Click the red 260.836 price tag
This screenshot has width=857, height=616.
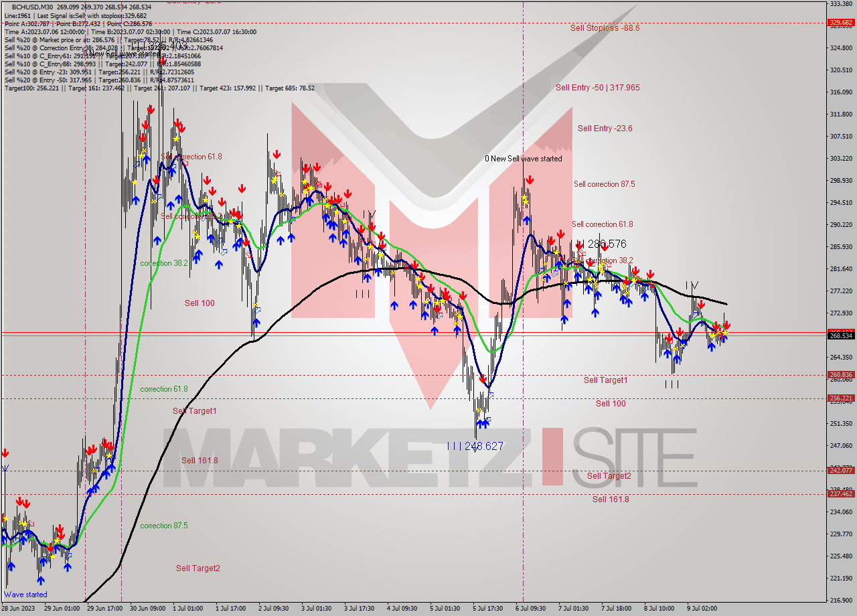[841, 375]
